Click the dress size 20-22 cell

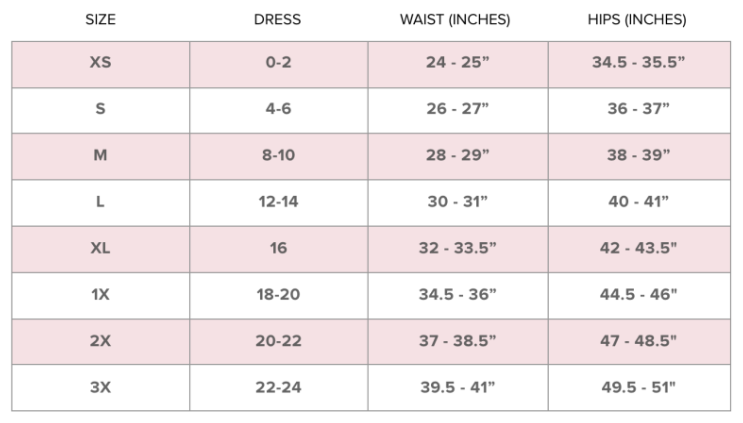click(x=278, y=341)
